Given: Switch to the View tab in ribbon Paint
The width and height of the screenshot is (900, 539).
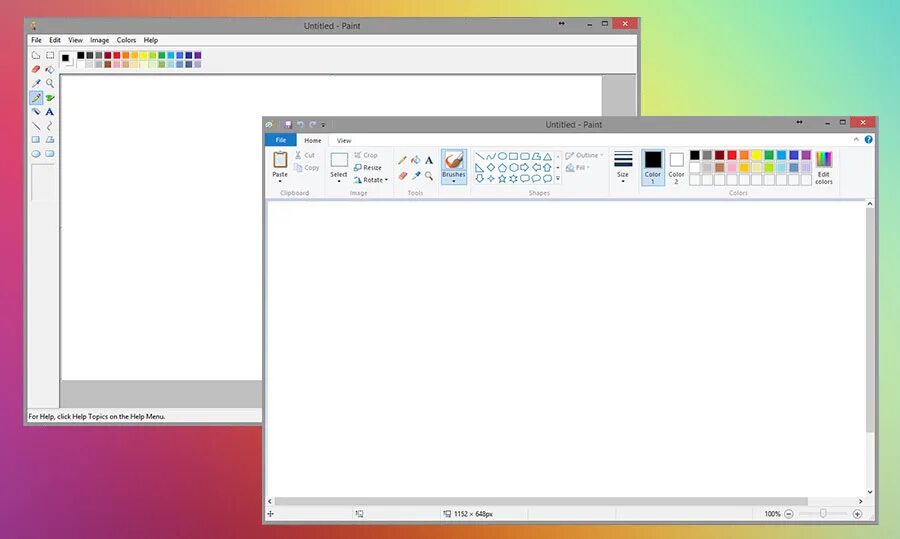Looking at the screenshot, I should pyautogui.click(x=344, y=141).
